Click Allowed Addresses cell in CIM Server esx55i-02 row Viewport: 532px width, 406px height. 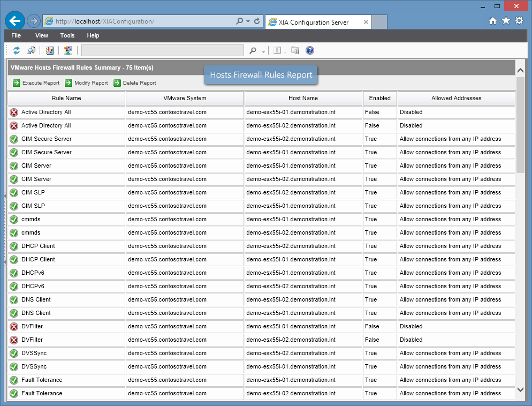coord(457,179)
